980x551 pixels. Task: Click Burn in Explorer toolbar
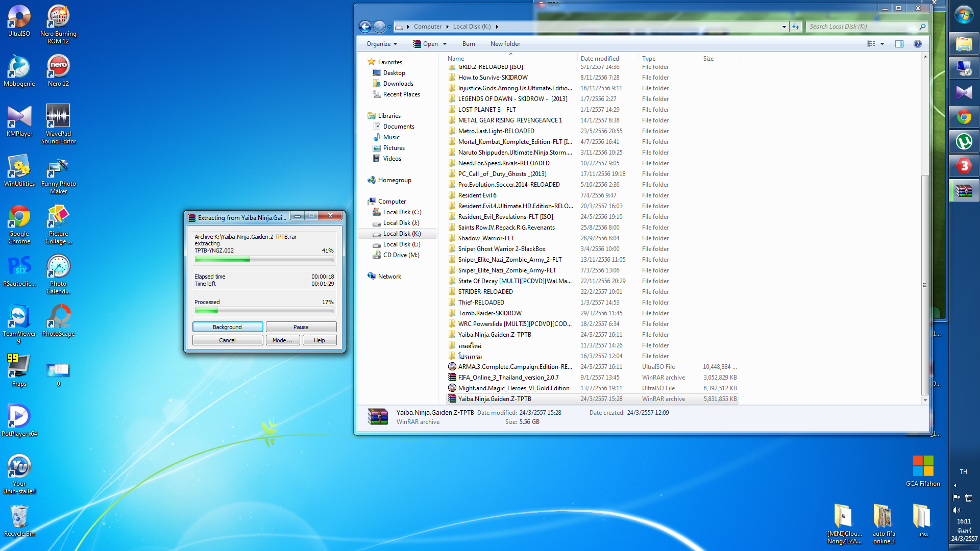(x=469, y=44)
